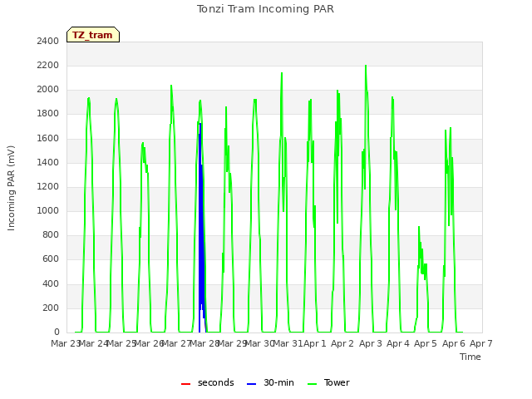Click the chart title 'Tonzi Tram Incoming PAR'
The image size is (532, 399).
tap(265, 9)
